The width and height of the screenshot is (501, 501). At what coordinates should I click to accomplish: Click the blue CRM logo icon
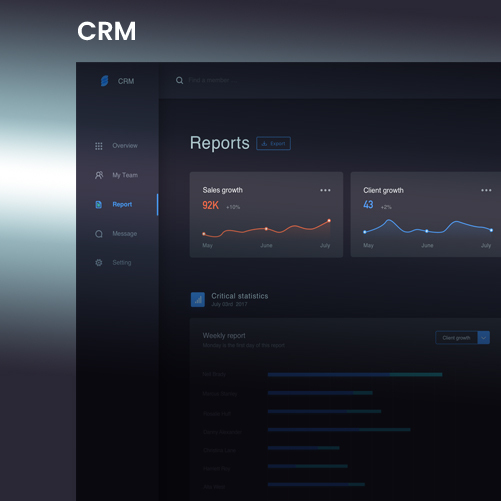(104, 81)
